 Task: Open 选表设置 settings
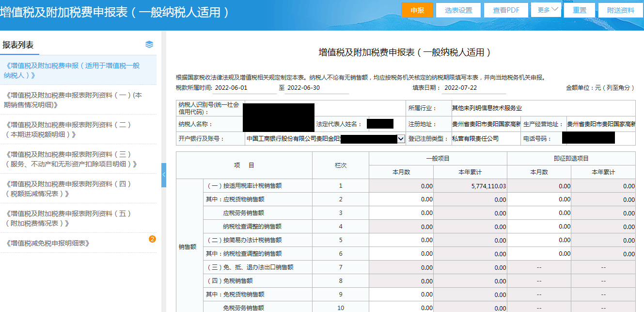tap(458, 10)
